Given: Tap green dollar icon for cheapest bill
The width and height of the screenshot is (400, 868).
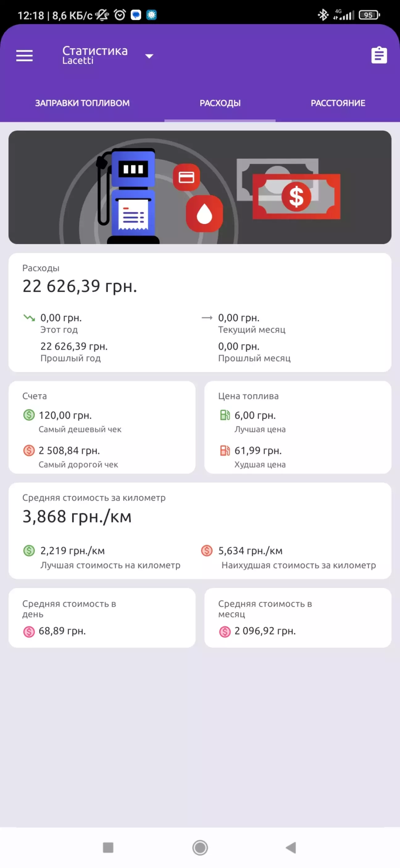Looking at the screenshot, I should [29, 415].
